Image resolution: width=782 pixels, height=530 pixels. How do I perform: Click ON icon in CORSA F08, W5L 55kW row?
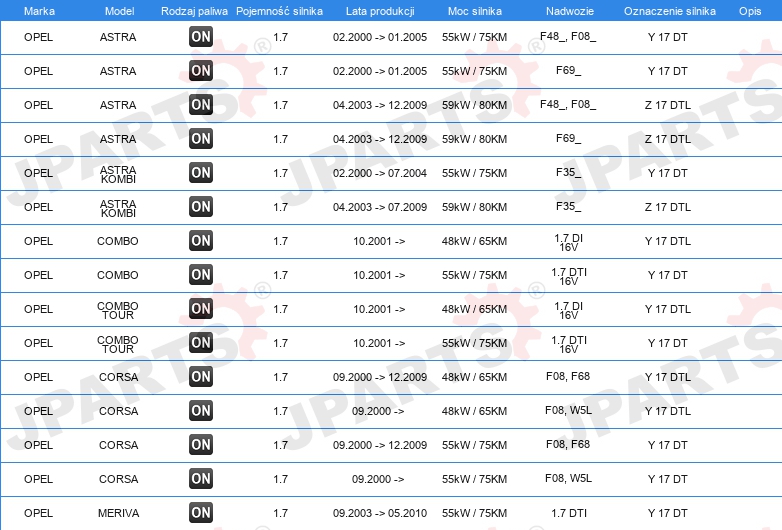coord(201,479)
